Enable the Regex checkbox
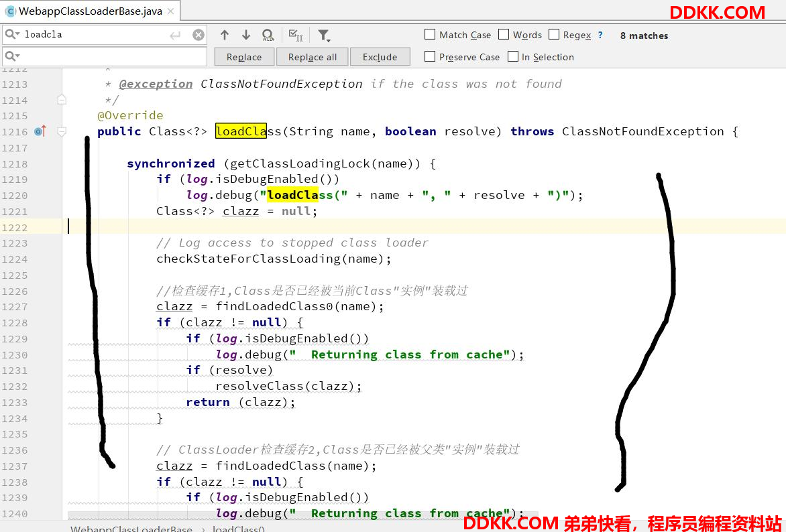The width and height of the screenshot is (786, 532). pyautogui.click(x=554, y=34)
